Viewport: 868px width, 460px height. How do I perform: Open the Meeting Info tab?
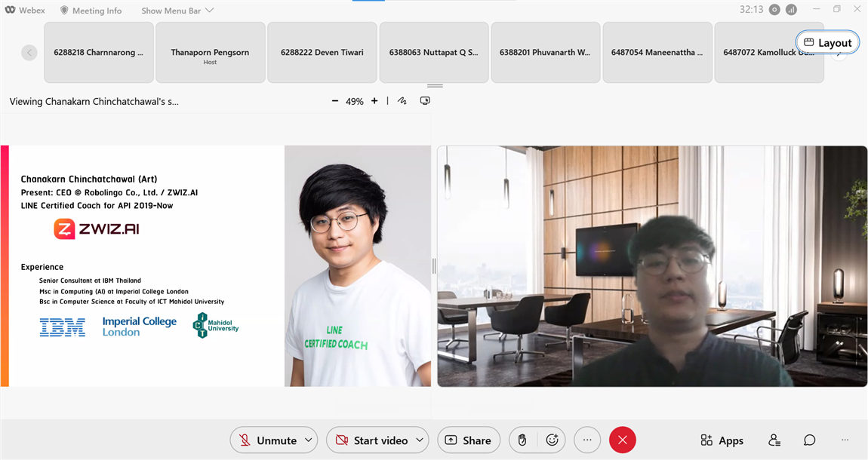pyautogui.click(x=91, y=11)
